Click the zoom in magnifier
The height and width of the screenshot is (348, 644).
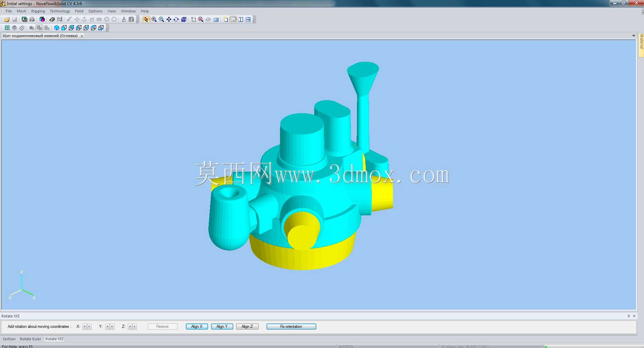[154, 19]
